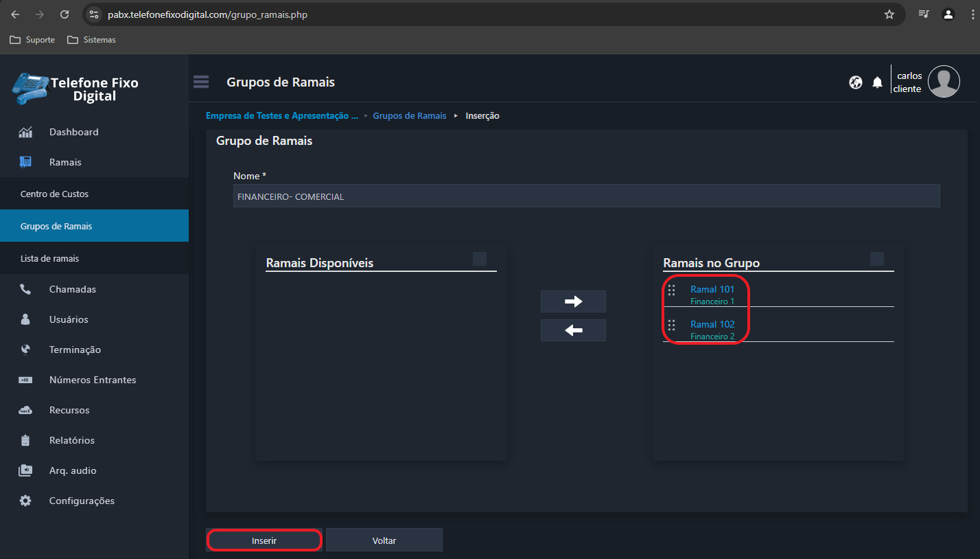Click the Inserção breadcrumb text

tap(482, 115)
